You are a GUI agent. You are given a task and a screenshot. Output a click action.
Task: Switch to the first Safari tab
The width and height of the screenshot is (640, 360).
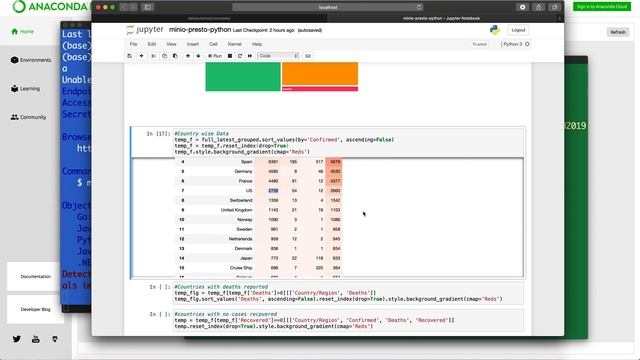click(209, 18)
